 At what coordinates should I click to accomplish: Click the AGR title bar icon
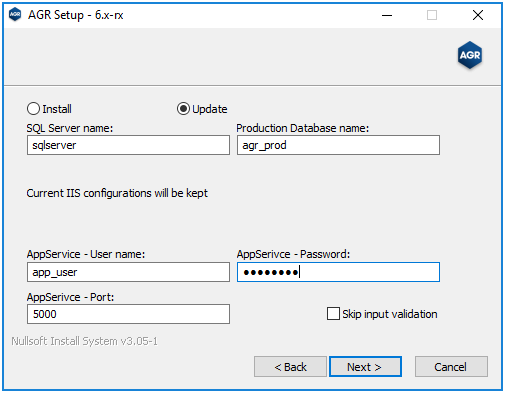coord(15,15)
